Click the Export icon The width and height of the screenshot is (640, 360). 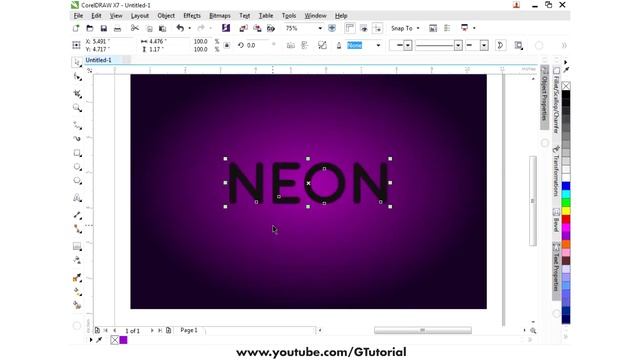point(257,28)
